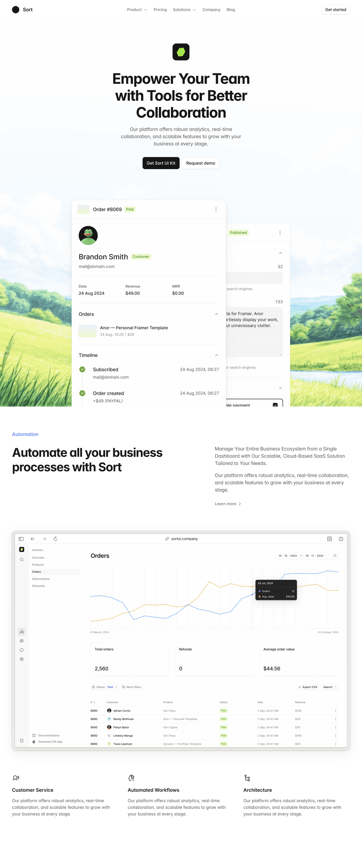Open Pricing in the navigation
The width and height of the screenshot is (362, 868).
click(x=160, y=10)
